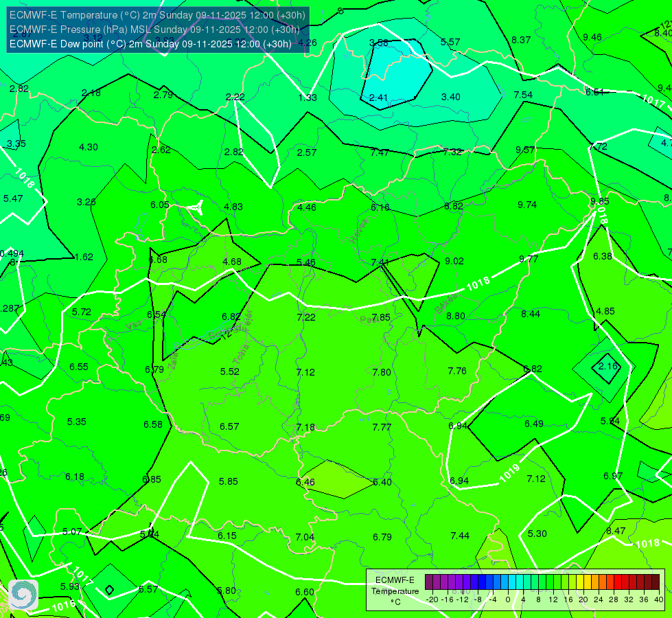The image size is (672, 618).
Task: Click the dew point value 7.18
Action: 305,428
